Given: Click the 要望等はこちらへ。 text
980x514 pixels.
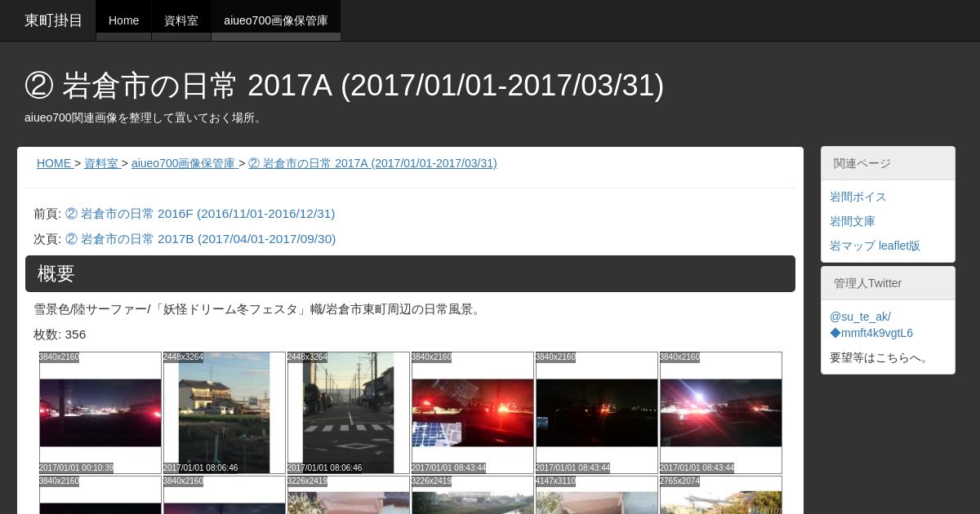Looking at the screenshot, I should tap(881, 357).
